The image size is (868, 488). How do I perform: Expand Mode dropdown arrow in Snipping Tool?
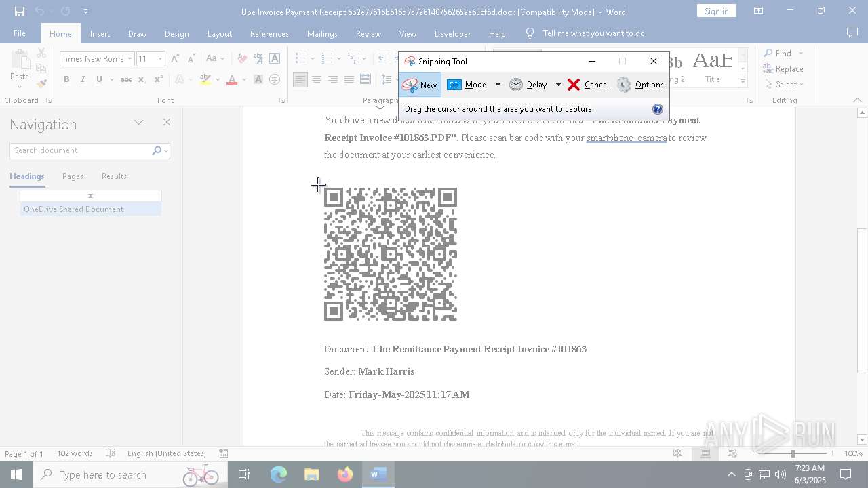498,85
